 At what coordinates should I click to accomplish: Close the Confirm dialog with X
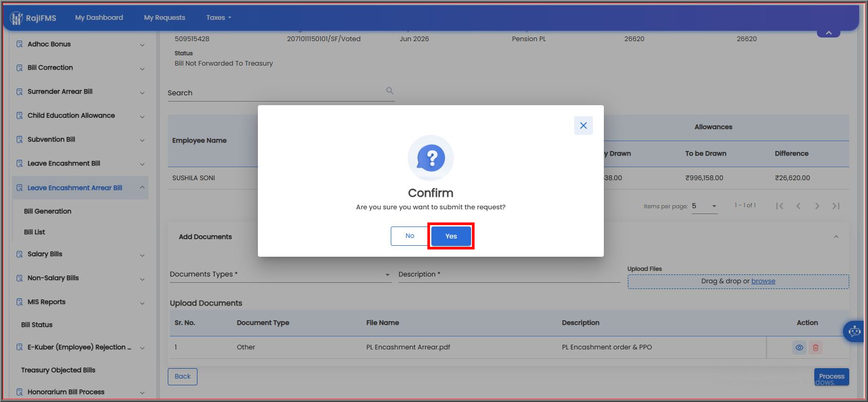pyautogui.click(x=584, y=125)
